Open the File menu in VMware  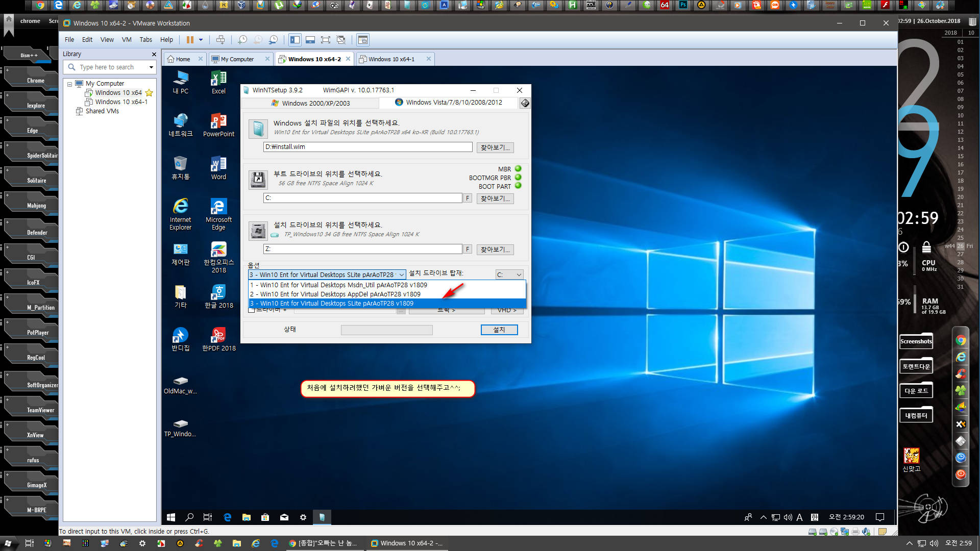click(x=69, y=40)
